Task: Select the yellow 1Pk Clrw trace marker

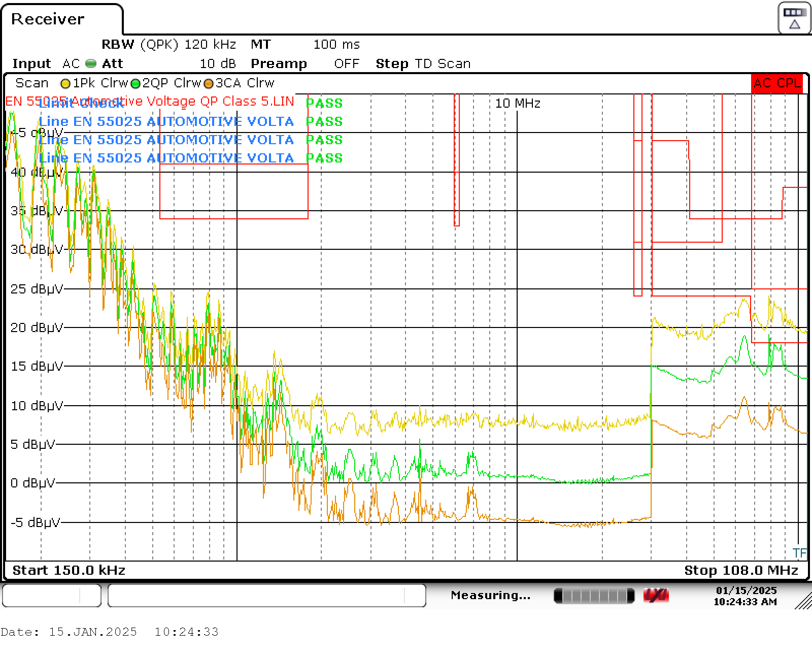Action: click(x=65, y=83)
